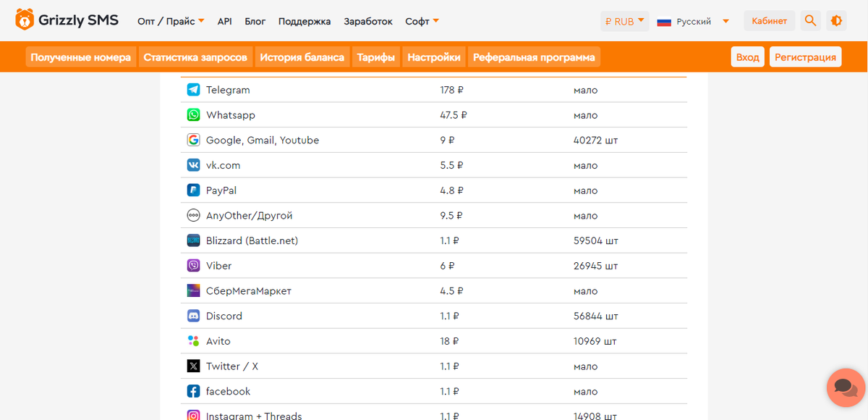Open the Поддержка menu item
This screenshot has height=420, width=868.
click(x=304, y=21)
